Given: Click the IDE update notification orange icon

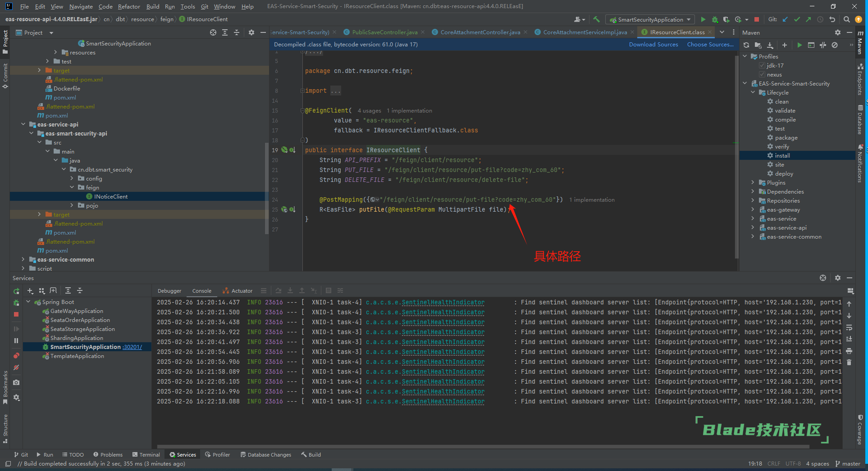Looking at the screenshot, I should click(859, 19).
